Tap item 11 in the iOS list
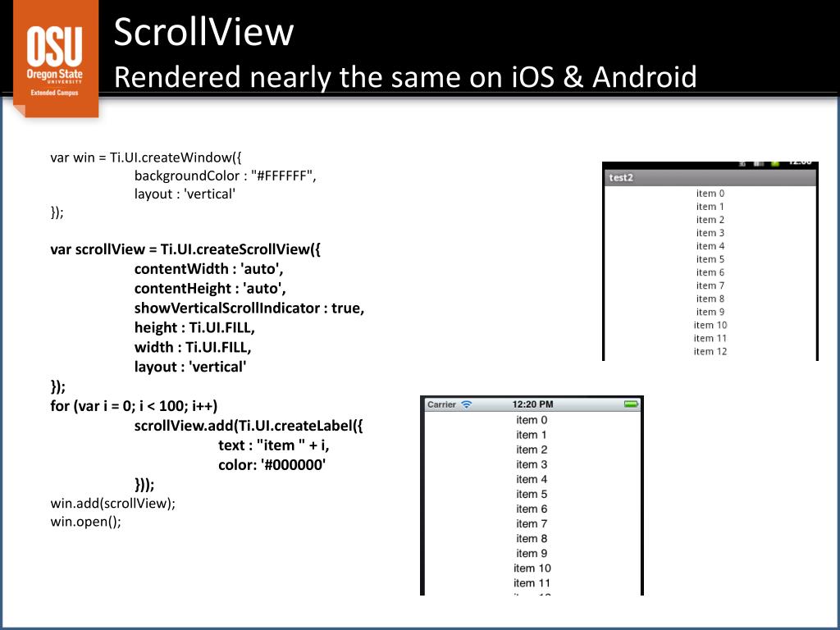Image resolution: width=840 pixels, height=630 pixels. (x=532, y=583)
